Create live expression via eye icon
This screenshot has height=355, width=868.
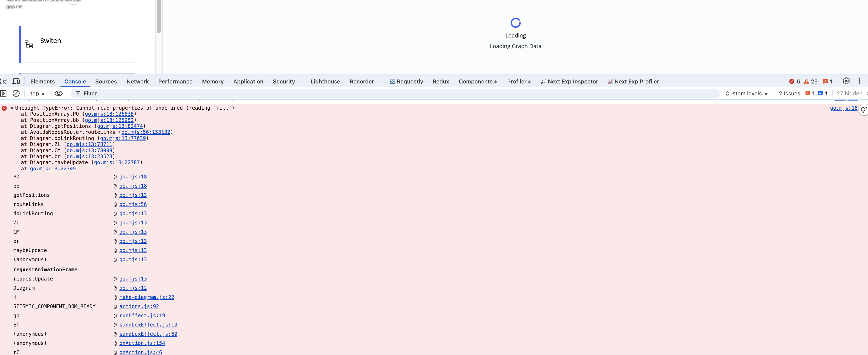pyautogui.click(x=59, y=93)
